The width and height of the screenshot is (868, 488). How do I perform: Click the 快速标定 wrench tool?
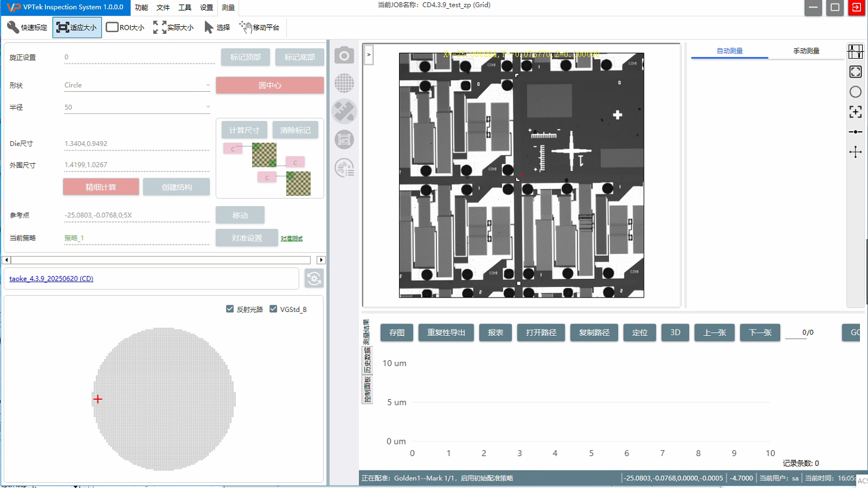(27, 27)
